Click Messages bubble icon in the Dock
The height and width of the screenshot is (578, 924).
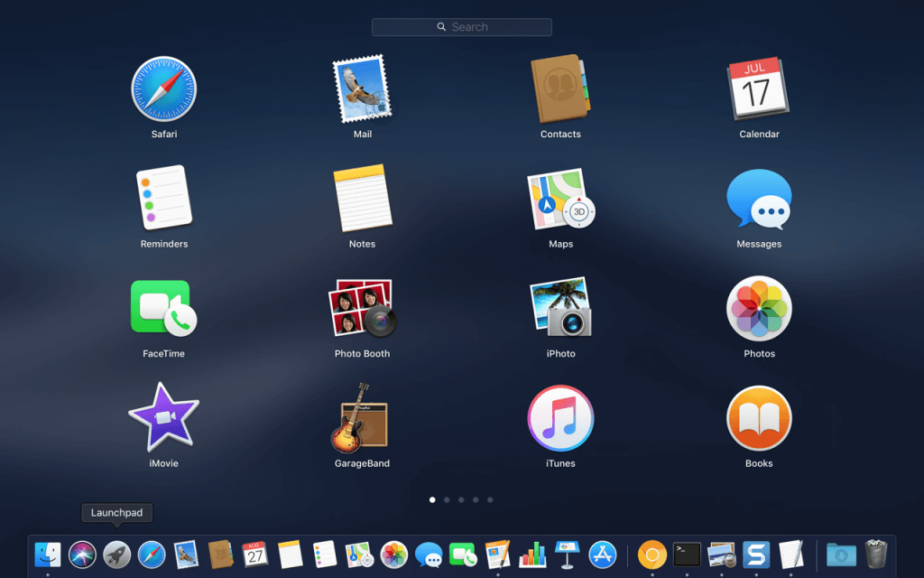429,555
